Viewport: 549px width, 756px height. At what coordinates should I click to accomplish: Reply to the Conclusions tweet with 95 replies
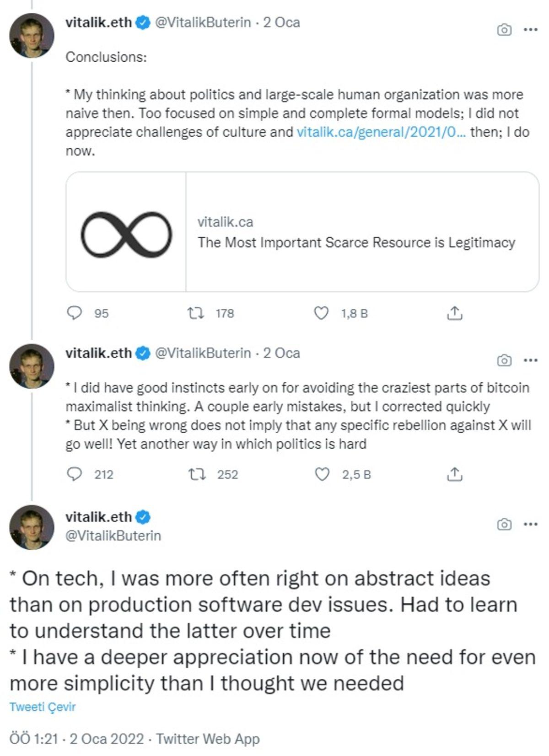75,313
